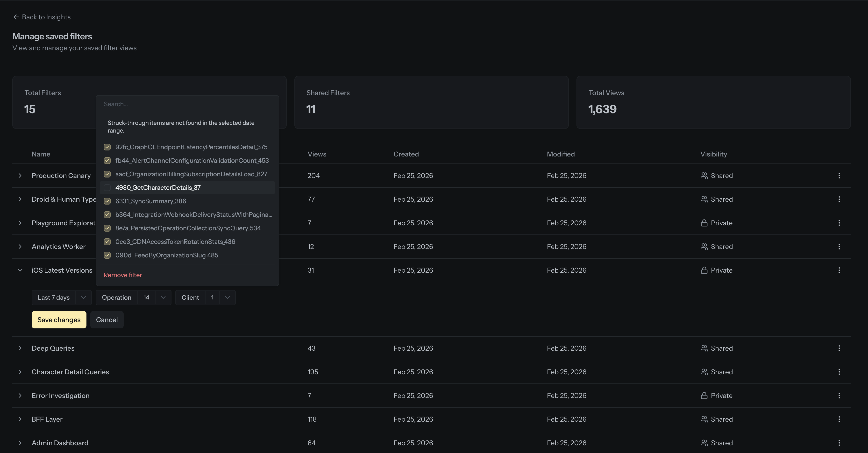
Task: Collapse the iOS Latest Versions row
Action: point(20,270)
